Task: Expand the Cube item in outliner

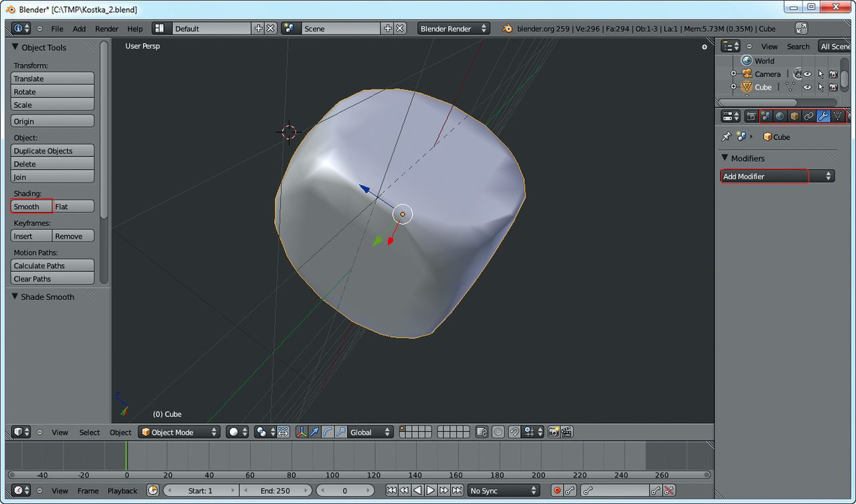Action: coord(734,87)
